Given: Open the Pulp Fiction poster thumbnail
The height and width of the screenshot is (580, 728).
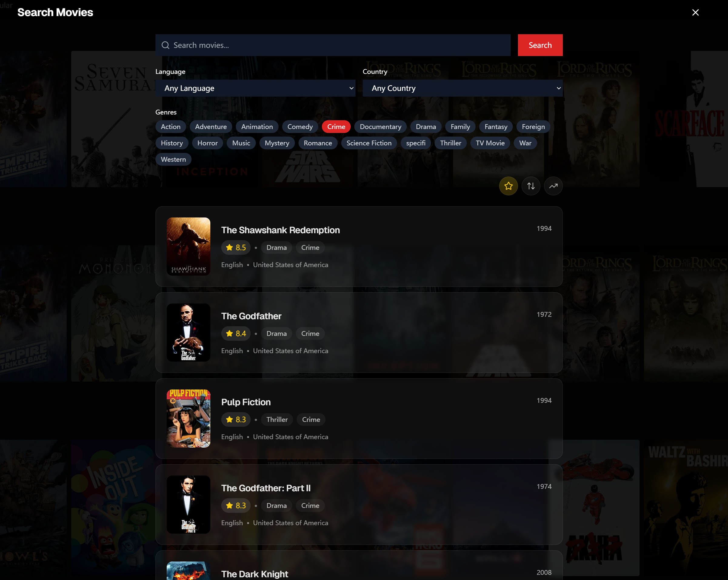Looking at the screenshot, I should coord(189,418).
